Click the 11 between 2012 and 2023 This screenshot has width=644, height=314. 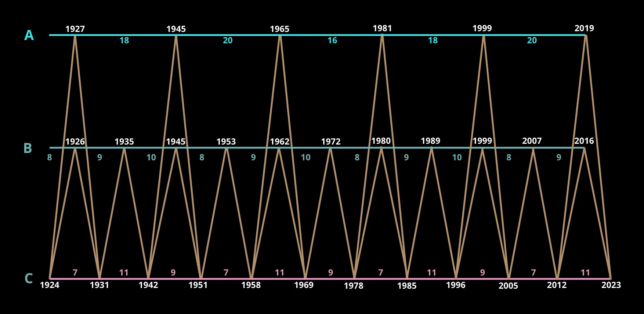585,273
